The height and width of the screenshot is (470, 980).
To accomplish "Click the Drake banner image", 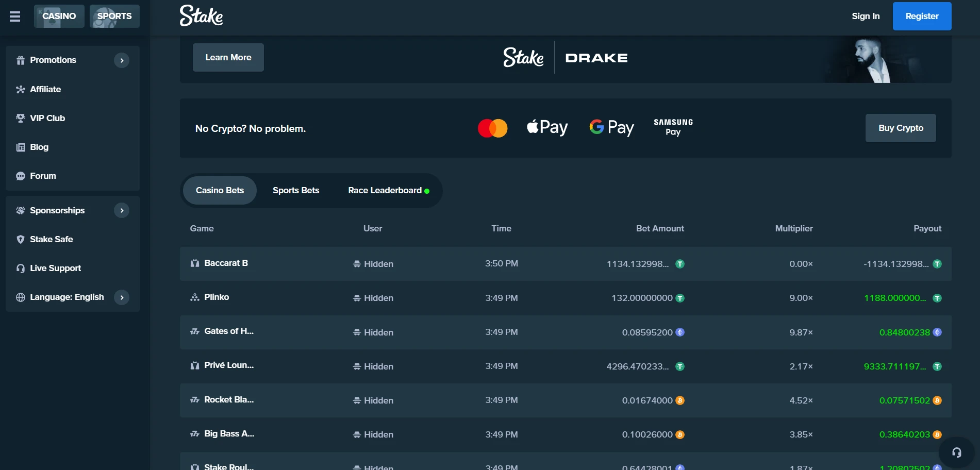I will (x=871, y=60).
